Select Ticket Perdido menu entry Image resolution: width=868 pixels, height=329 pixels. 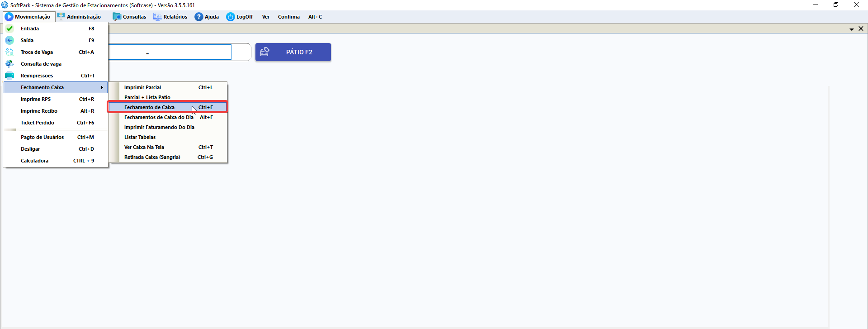coord(56,123)
